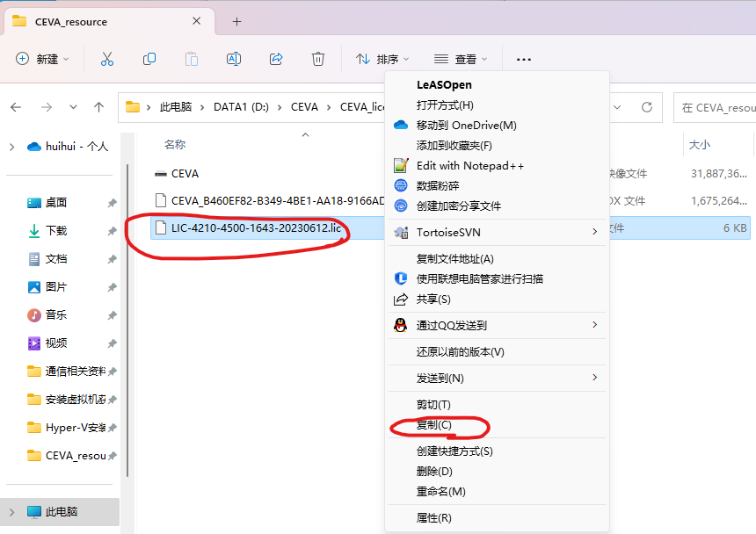Sort by the 大小 column header
Image resolution: width=756 pixels, height=534 pixels.
[x=700, y=144]
